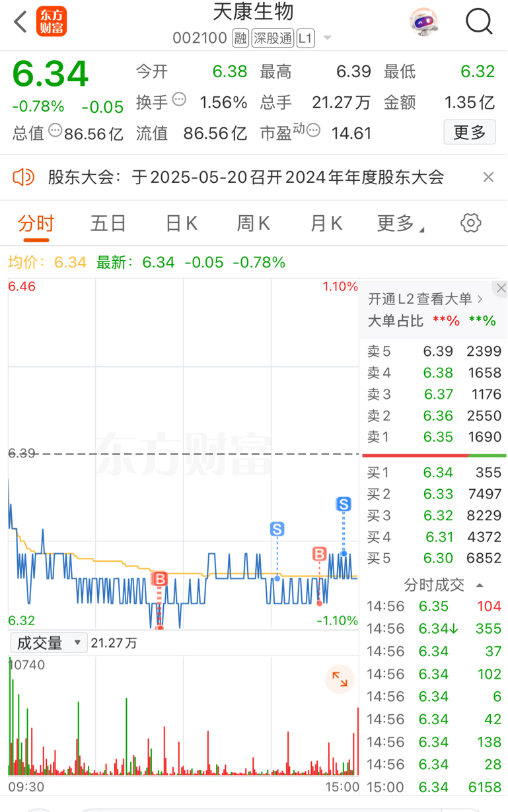Switch to the 五日 tab
The height and width of the screenshot is (812, 508).
point(108,224)
